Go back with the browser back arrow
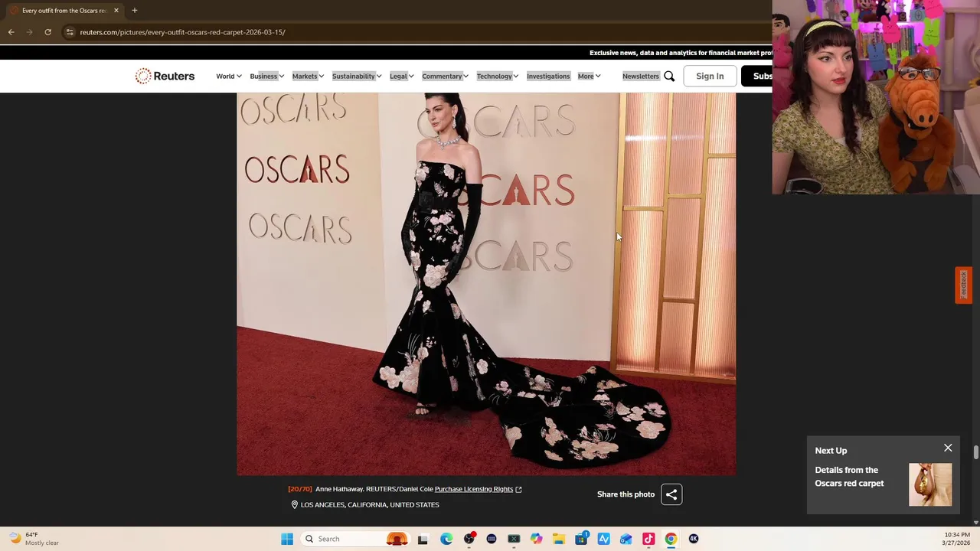 (x=11, y=32)
